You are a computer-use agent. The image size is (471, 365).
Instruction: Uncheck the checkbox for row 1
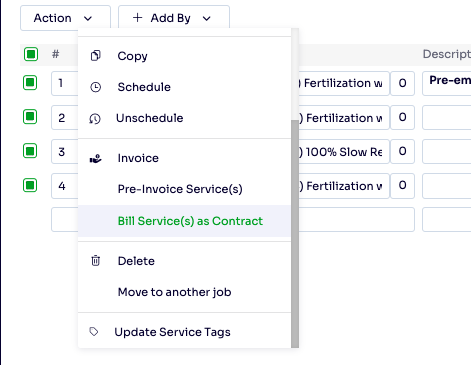tap(30, 83)
